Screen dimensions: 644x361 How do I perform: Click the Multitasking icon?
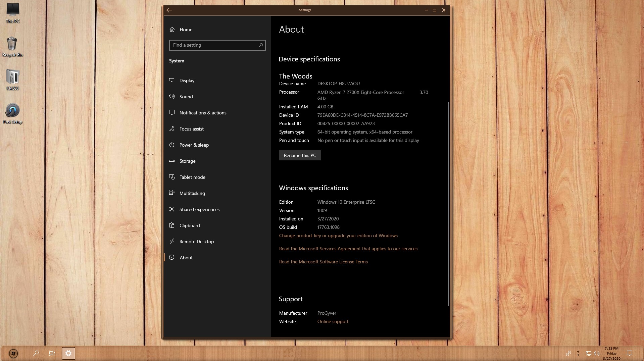172,193
